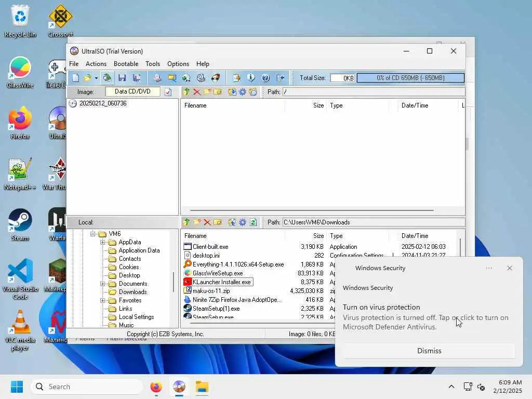Click the image Path input field

click(373, 91)
